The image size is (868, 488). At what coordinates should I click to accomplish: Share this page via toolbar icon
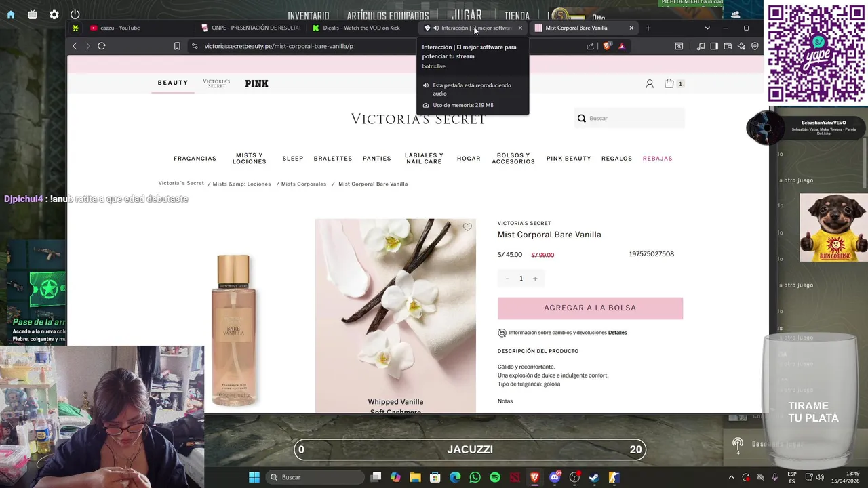click(x=590, y=46)
